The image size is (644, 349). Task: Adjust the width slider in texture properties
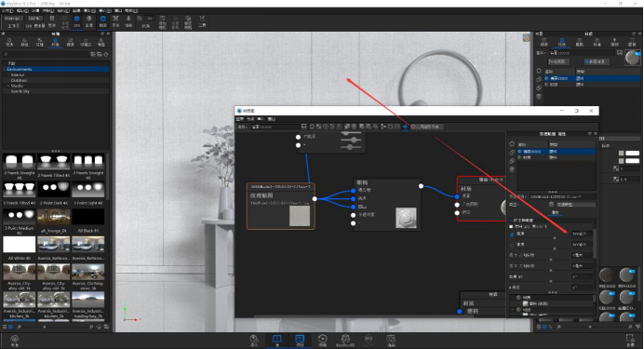pyautogui.click(x=555, y=237)
